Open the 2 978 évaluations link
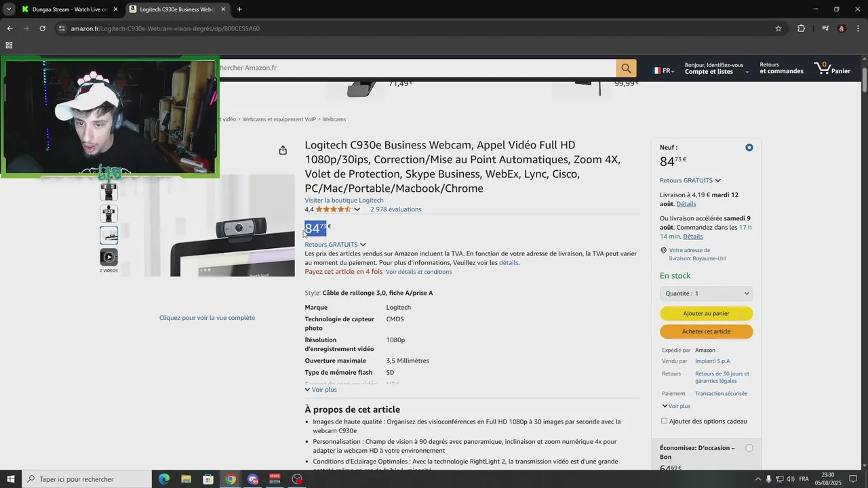 pos(396,209)
